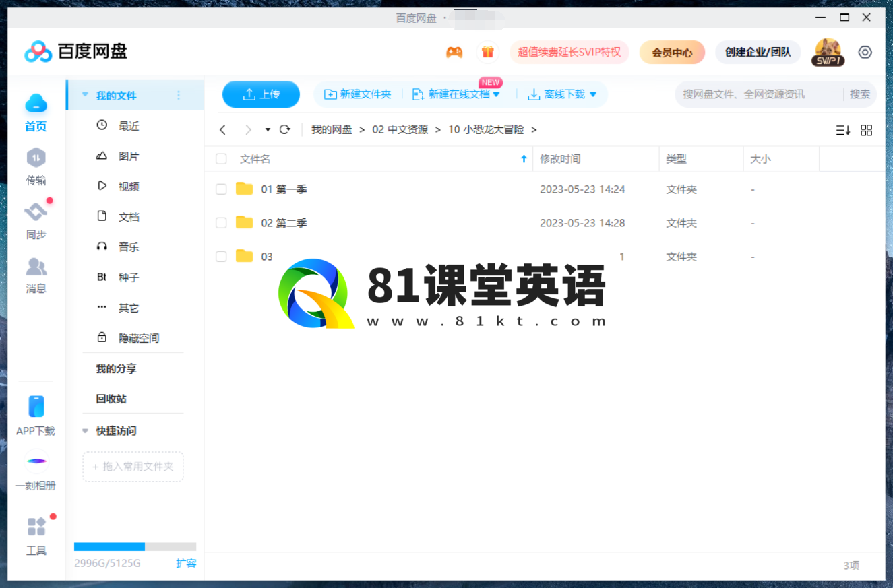Go to 02 中文资源 breadcrumb
893x588 pixels.
pyautogui.click(x=400, y=129)
